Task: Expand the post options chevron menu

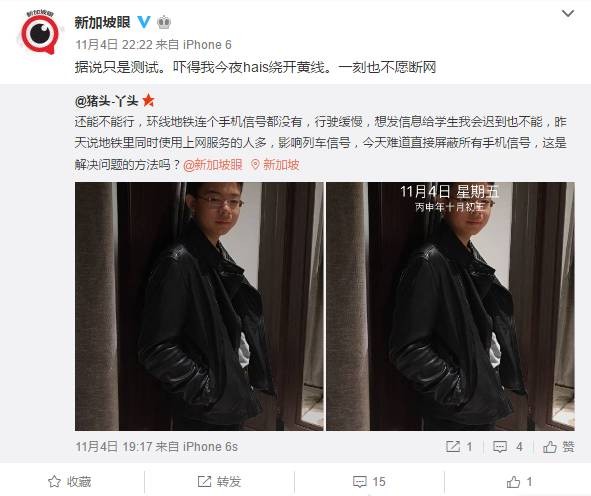Action: click(x=568, y=14)
